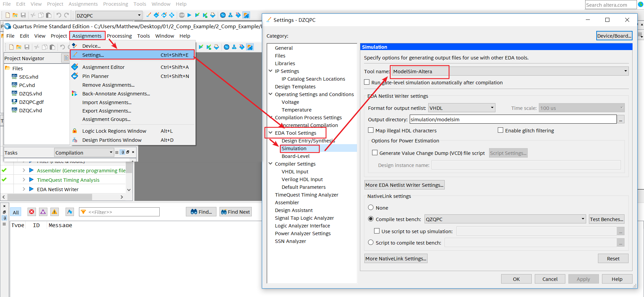Run TimeQuest Timing Analysis with its play arrow
The height and width of the screenshot is (297, 644).
[31, 180]
